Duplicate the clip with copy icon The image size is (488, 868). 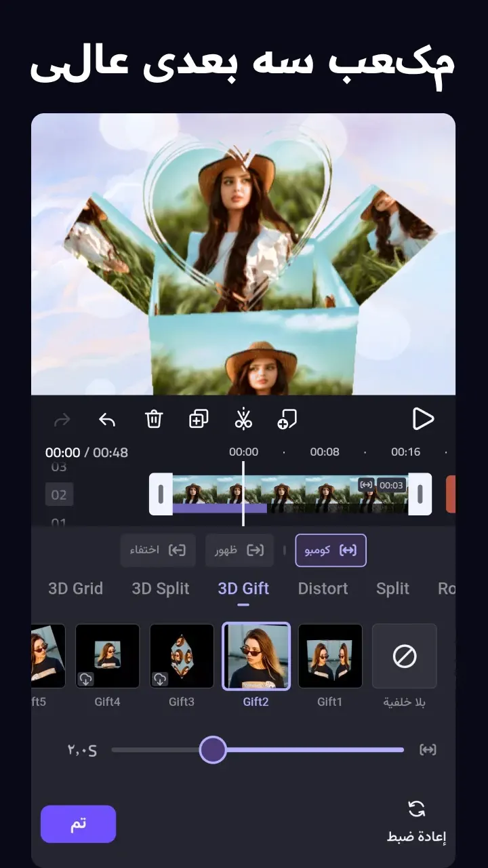198,419
